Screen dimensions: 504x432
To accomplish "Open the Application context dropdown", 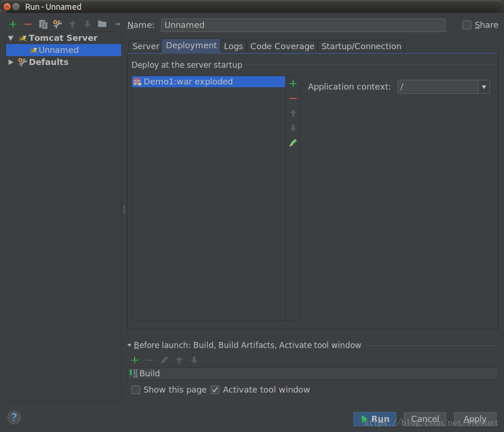I will point(484,87).
